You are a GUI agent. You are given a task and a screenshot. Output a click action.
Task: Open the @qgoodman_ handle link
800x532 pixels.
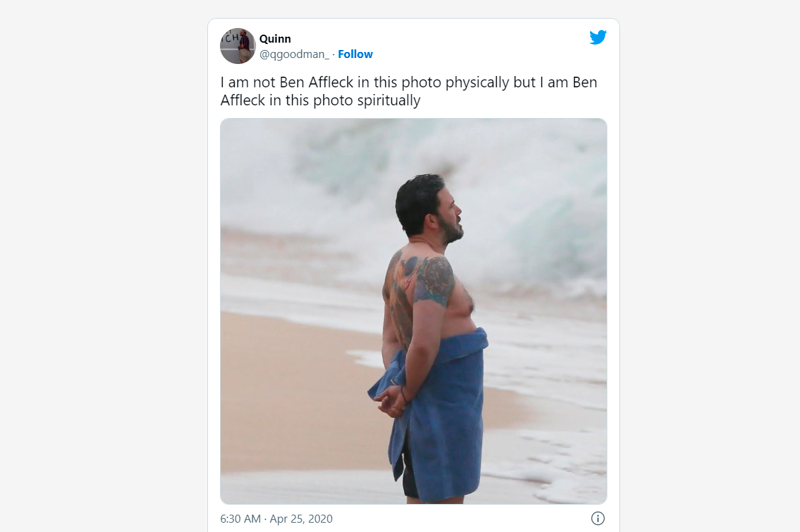(295, 54)
